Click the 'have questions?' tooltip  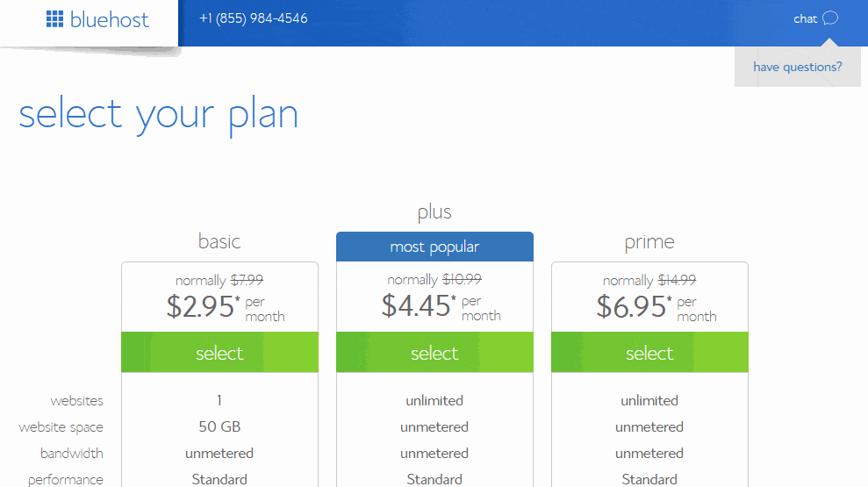797,67
